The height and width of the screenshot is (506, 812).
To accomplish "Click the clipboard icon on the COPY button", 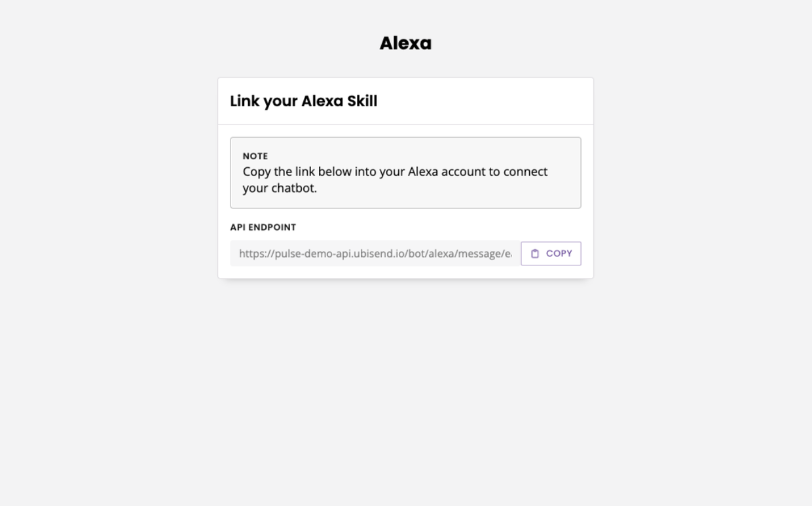I will coord(535,253).
